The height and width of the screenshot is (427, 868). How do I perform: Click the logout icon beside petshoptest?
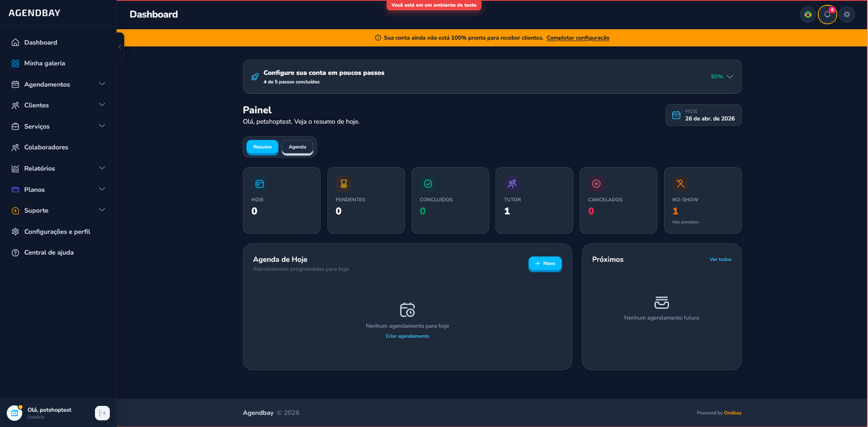(x=102, y=413)
